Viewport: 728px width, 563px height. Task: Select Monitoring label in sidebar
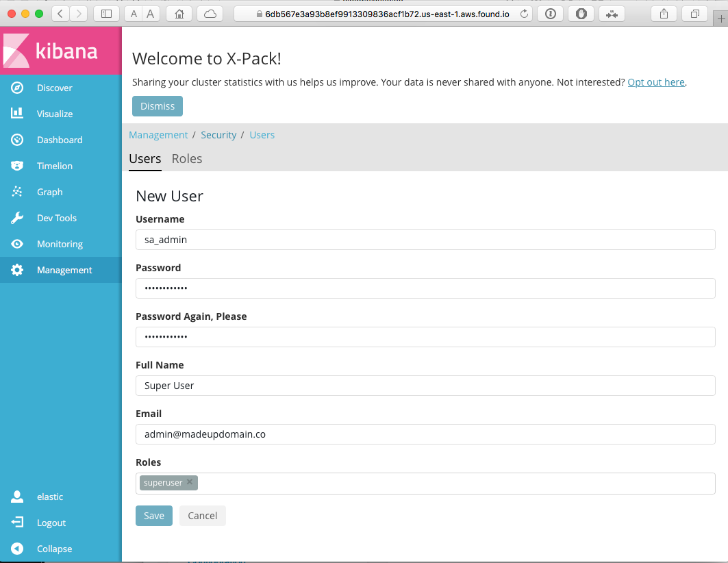60,244
